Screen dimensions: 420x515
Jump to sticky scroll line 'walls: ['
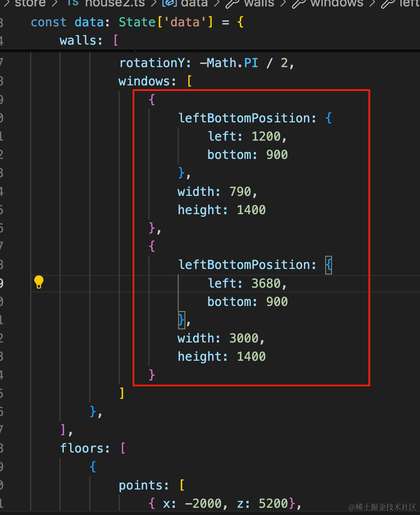pyautogui.click(x=89, y=40)
